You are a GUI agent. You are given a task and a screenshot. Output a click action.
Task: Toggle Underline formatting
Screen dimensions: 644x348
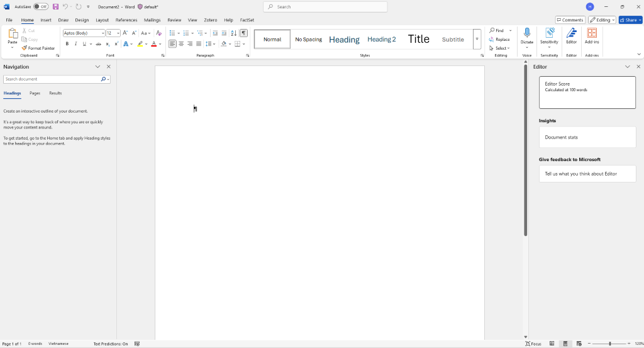[x=84, y=44]
